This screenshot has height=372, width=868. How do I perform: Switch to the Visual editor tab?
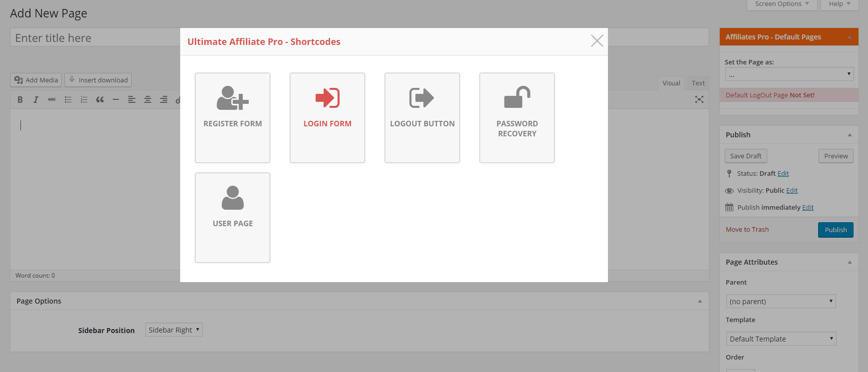pos(671,83)
